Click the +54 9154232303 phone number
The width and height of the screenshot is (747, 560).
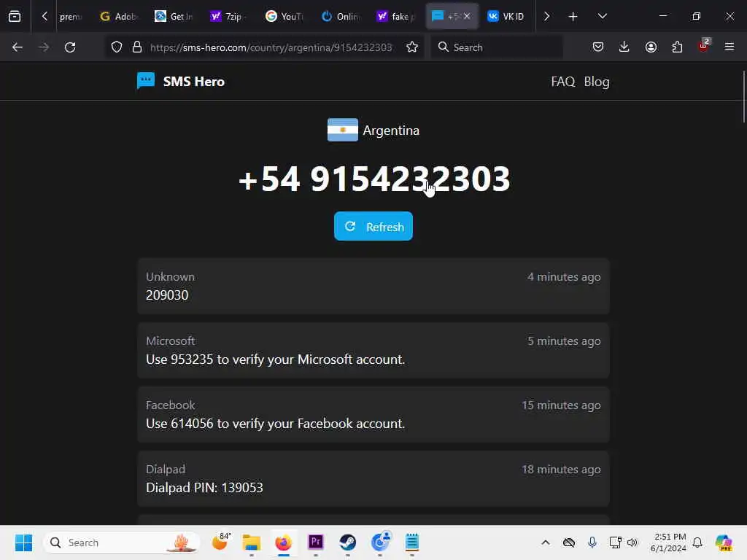[x=374, y=179]
